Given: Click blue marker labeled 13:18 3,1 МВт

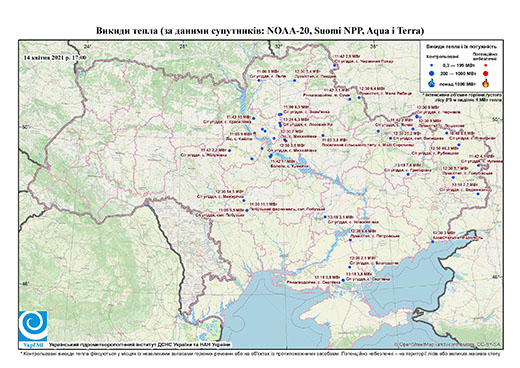Looking at the screenshot, I should click(x=325, y=217).
